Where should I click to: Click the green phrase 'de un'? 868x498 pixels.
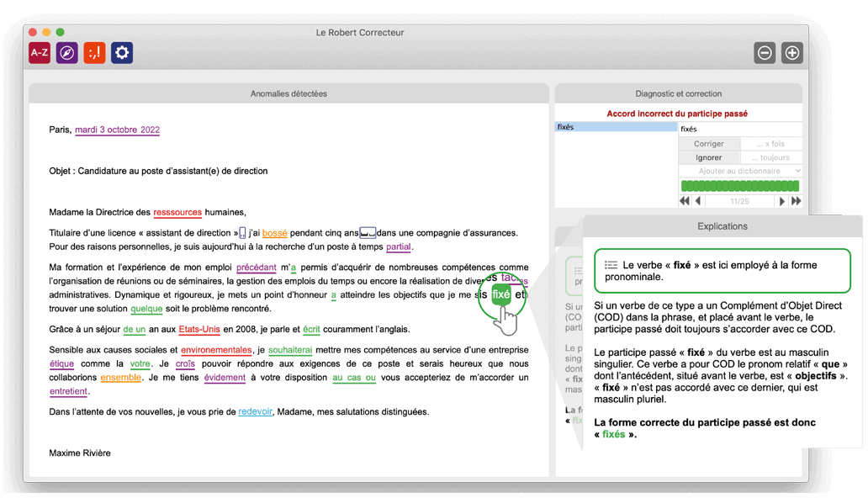coord(134,329)
